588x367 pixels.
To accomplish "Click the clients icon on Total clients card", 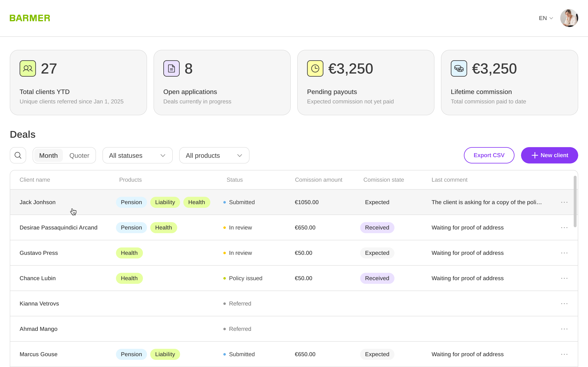I will (x=27, y=68).
